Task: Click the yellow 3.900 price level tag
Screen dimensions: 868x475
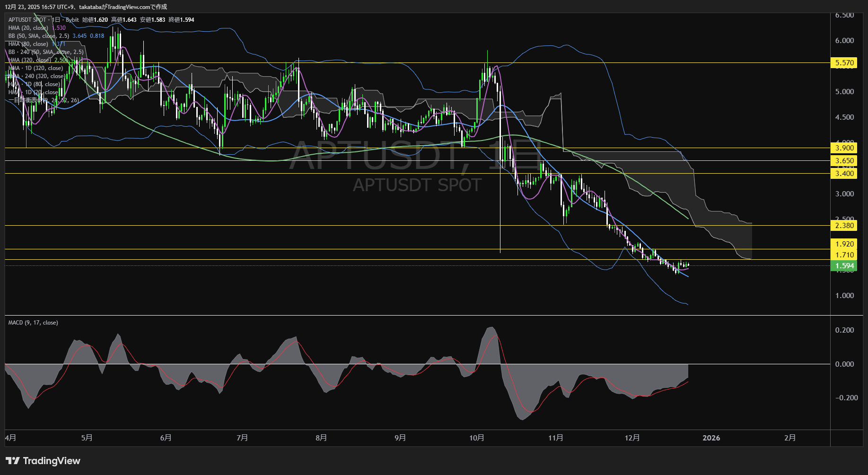Action: pyautogui.click(x=844, y=148)
